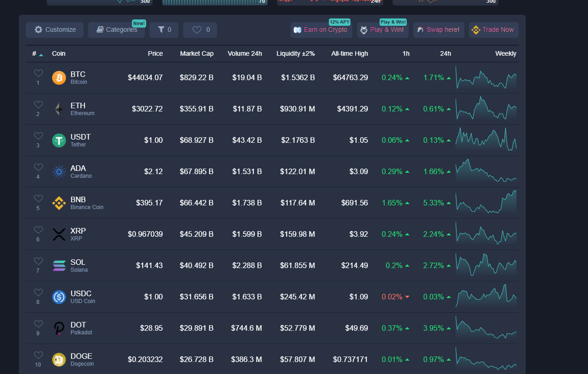Open Bitcoin weekly sparkline chart
This screenshot has height=374, width=588.
click(486, 77)
